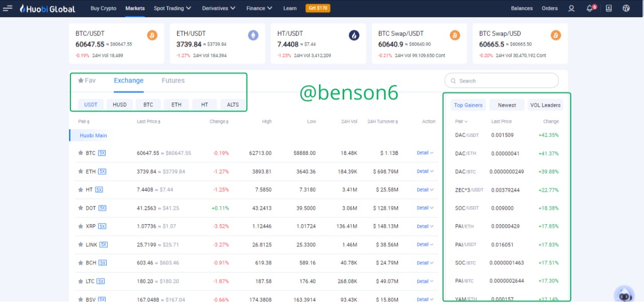Favorite the ETH pair star
644x304 pixels.
click(x=80, y=171)
